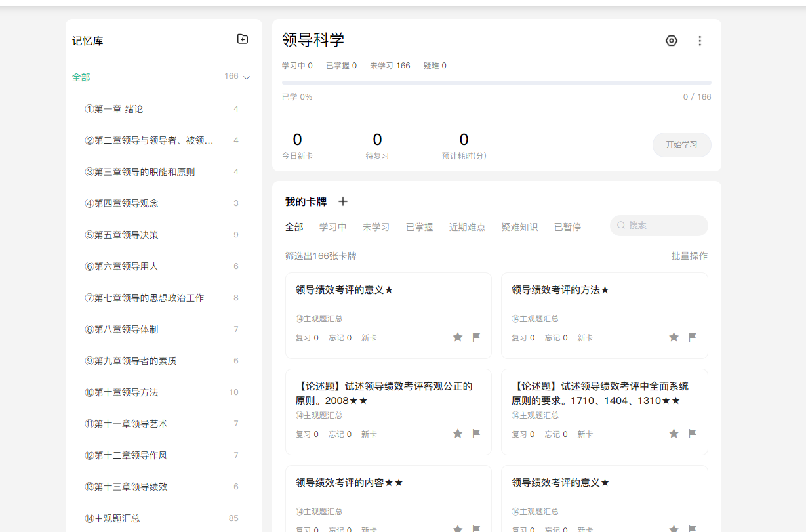This screenshot has height=532, width=806.
Task: Add a new folder to 记忆库
Action: click(243, 39)
